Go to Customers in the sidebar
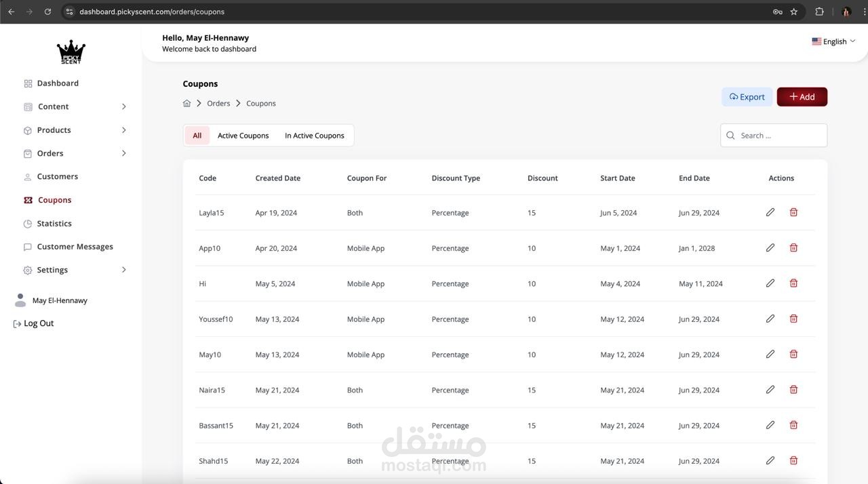The height and width of the screenshot is (484, 868). [x=57, y=176]
